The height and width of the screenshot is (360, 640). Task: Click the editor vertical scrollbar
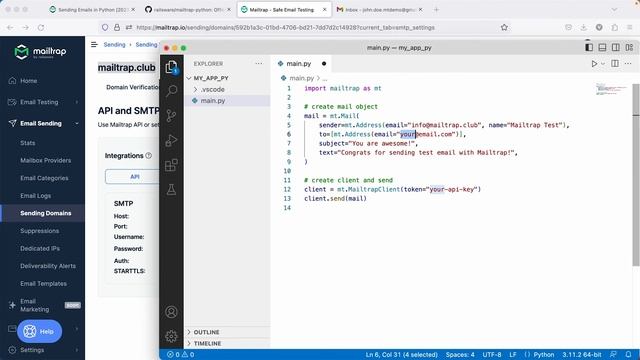point(636,176)
